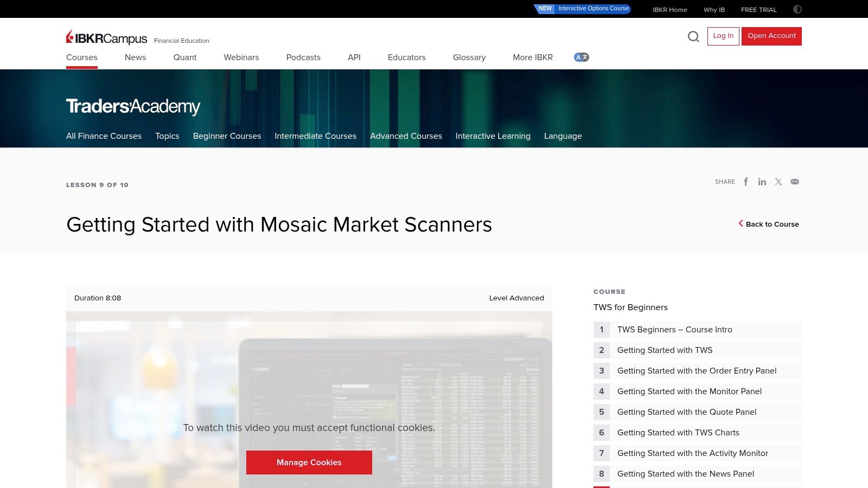Screen dimensions: 868x488
Task: Expand the More IBKR menu
Action: point(533,57)
